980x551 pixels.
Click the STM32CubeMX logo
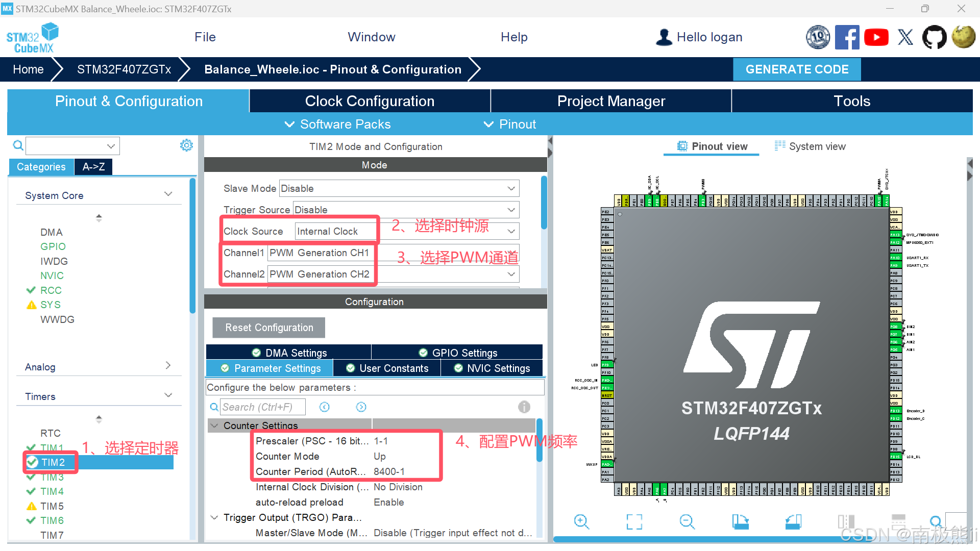[33, 38]
